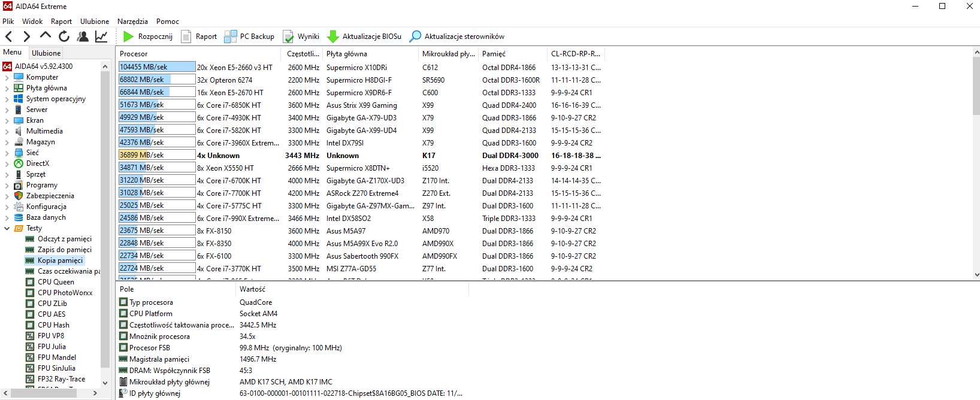
Task: Select the Konfiguracja icon in the tree
Action: click(x=19, y=207)
